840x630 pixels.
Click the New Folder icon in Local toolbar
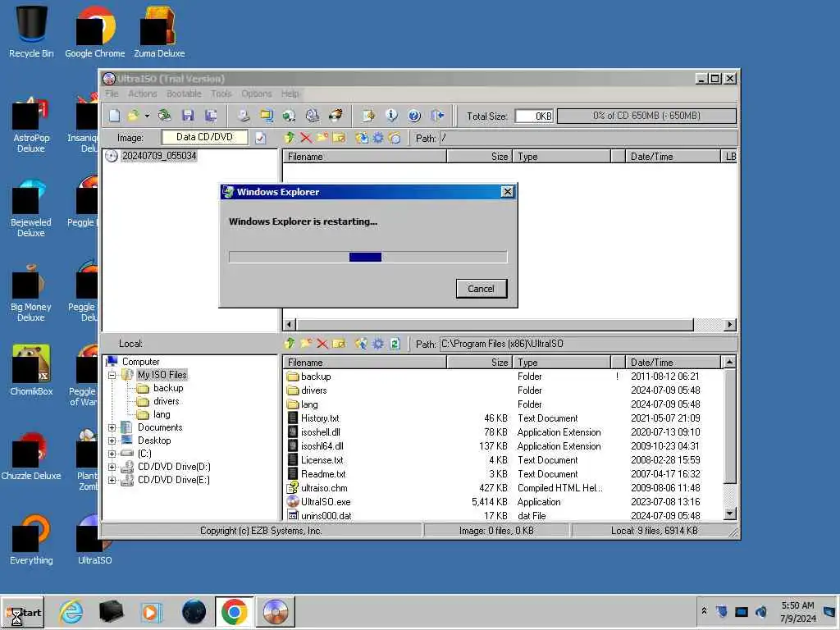click(x=306, y=344)
